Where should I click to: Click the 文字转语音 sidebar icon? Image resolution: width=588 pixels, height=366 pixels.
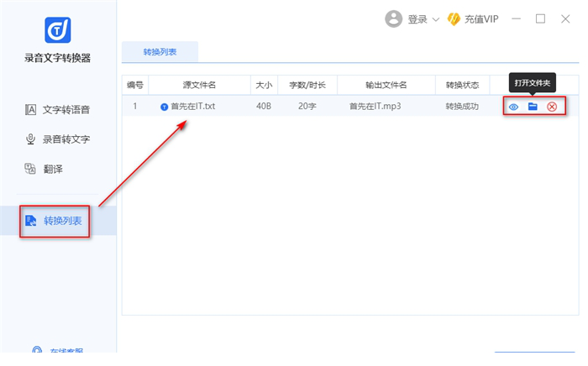coord(30,110)
